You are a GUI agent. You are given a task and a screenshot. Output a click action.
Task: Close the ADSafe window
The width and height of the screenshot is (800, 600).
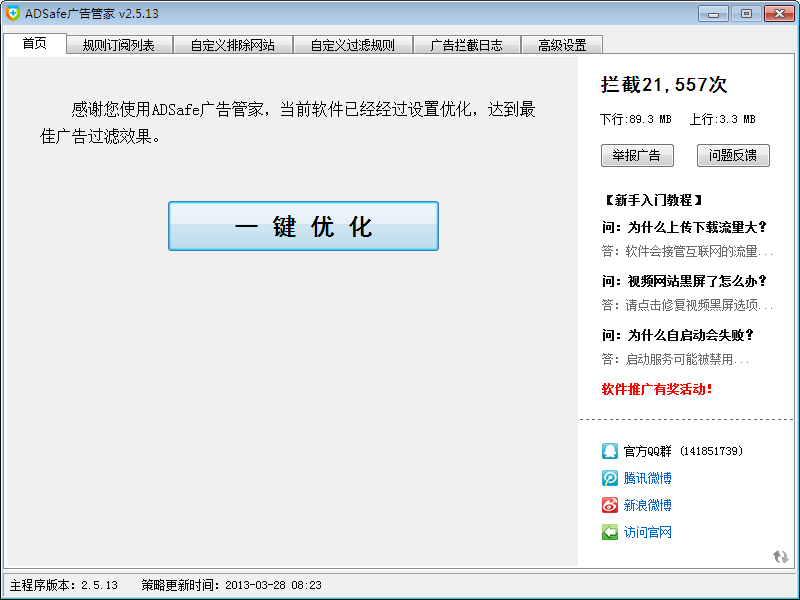[779, 14]
